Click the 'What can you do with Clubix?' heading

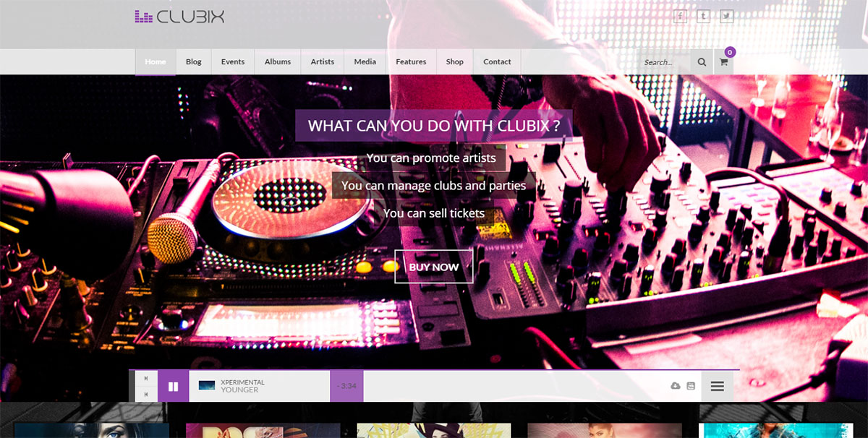[434, 126]
